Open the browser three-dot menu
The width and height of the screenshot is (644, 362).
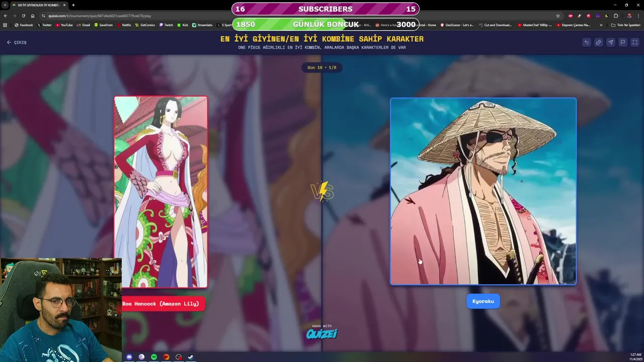[638, 16]
